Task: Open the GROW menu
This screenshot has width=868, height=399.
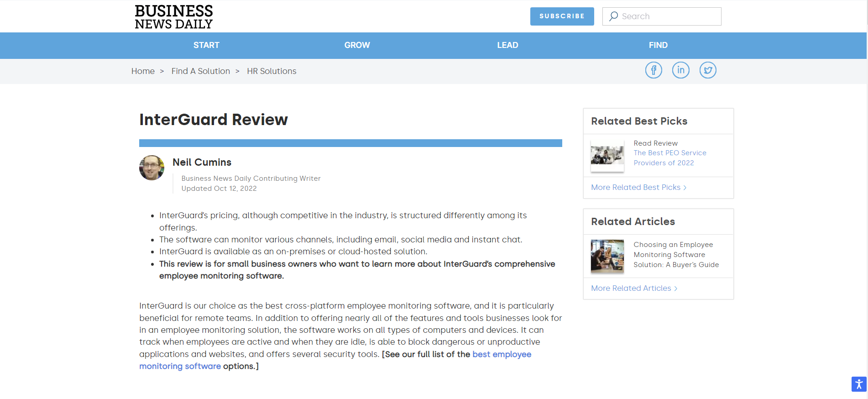Action: (x=357, y=45)
